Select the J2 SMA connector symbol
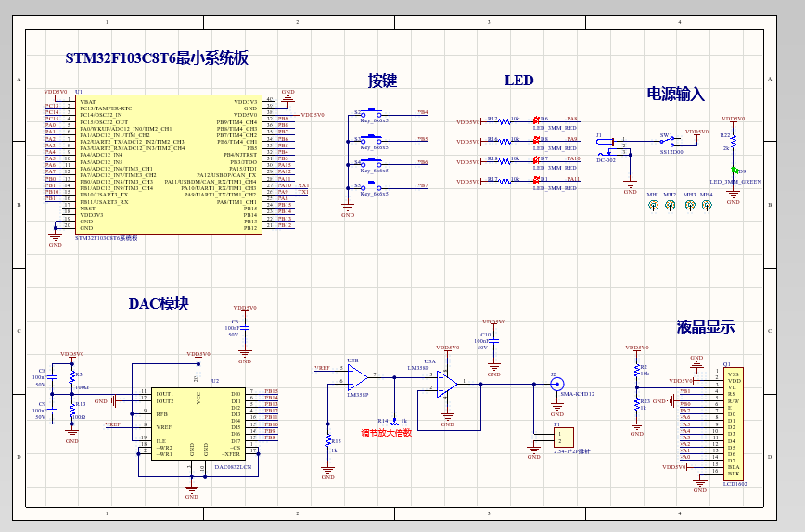 pos(557,385)
